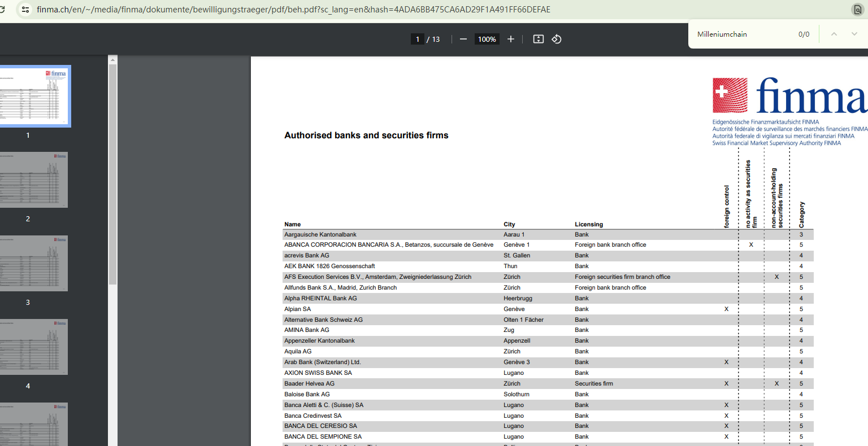Go to previous find result arrow

(x=834, y=34)
